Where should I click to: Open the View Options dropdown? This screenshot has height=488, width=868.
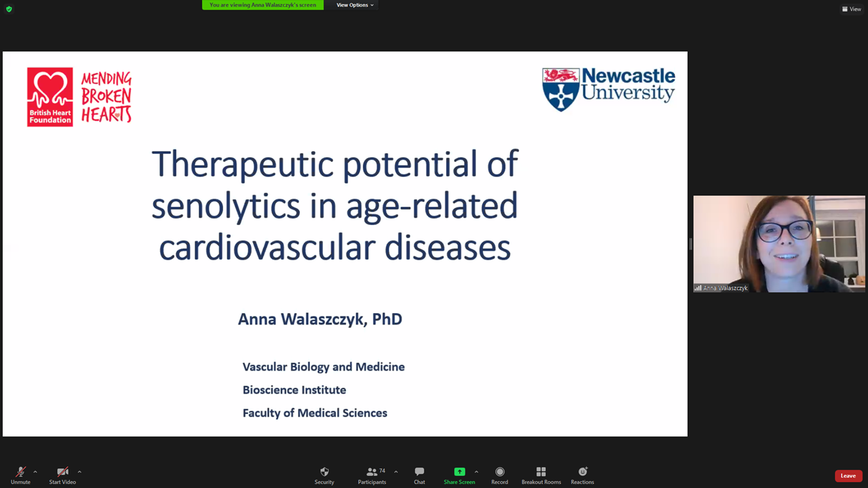pyautogui.click(x=355, y=5)
